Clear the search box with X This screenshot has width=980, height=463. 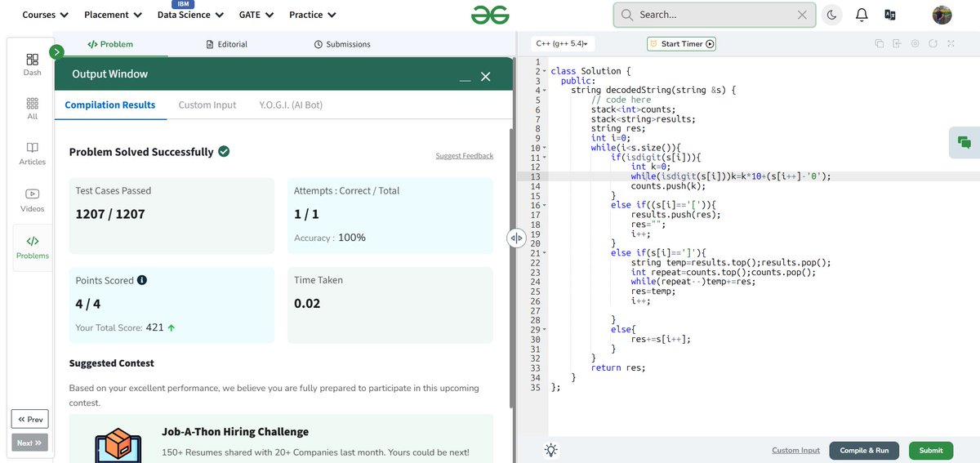point(802,15)
